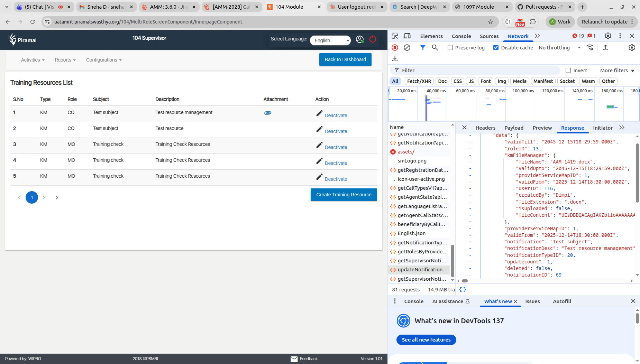Open DevTools settings gear icon
This screenshot has width=640, height=364.
[608, 36]
